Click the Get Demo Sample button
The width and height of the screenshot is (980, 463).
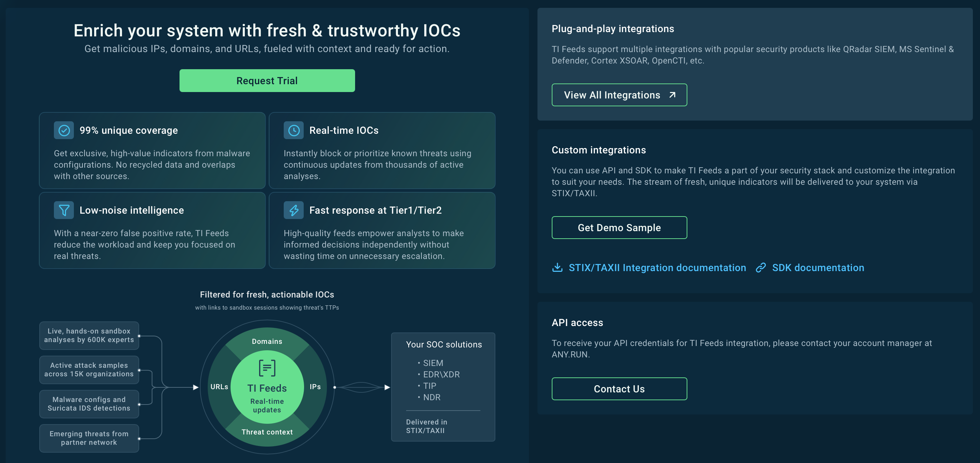point(619,228)
